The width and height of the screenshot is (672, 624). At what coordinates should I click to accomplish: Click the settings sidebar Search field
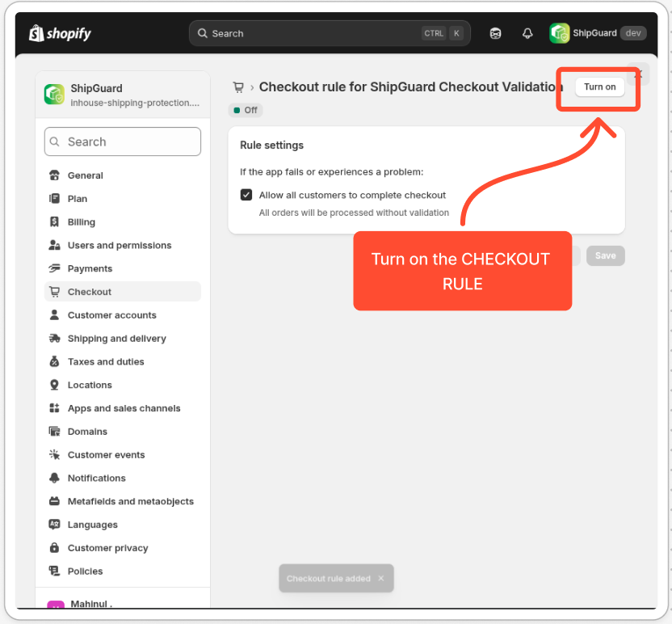123,141
